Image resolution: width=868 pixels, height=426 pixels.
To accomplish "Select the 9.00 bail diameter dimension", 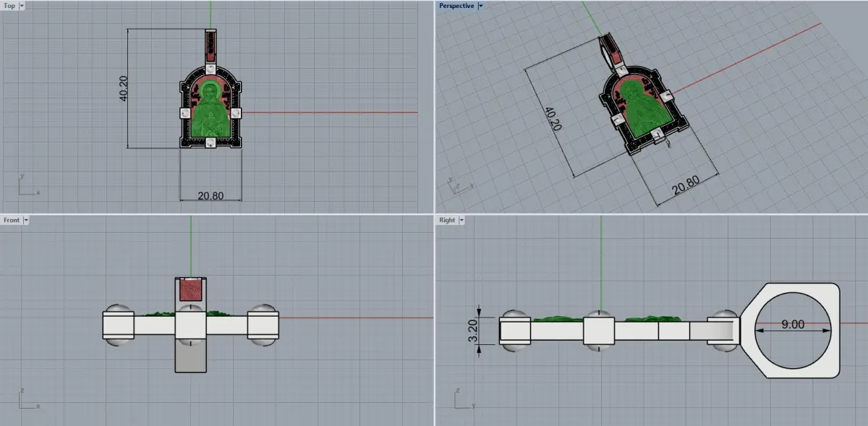I will tap(792, 325).
